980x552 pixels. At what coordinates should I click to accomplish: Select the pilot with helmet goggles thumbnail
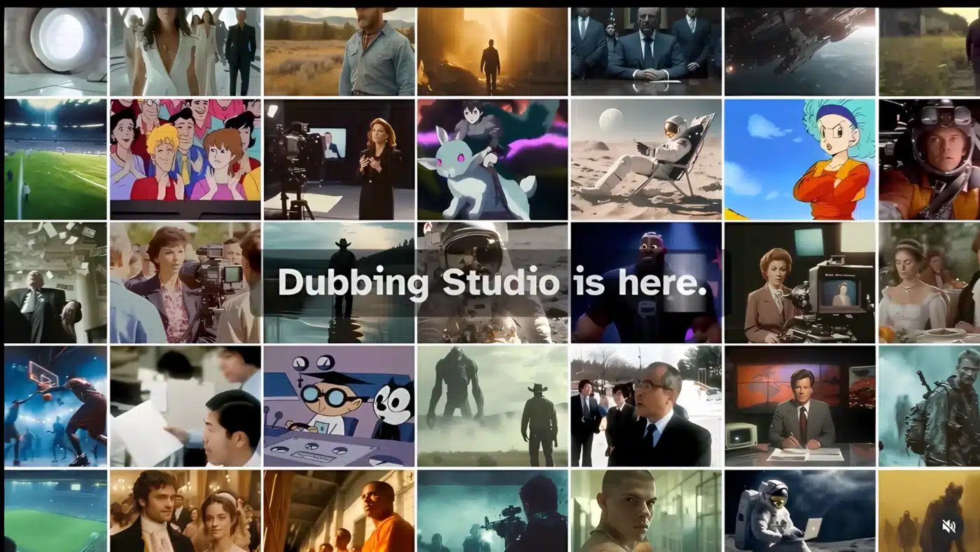930,160
